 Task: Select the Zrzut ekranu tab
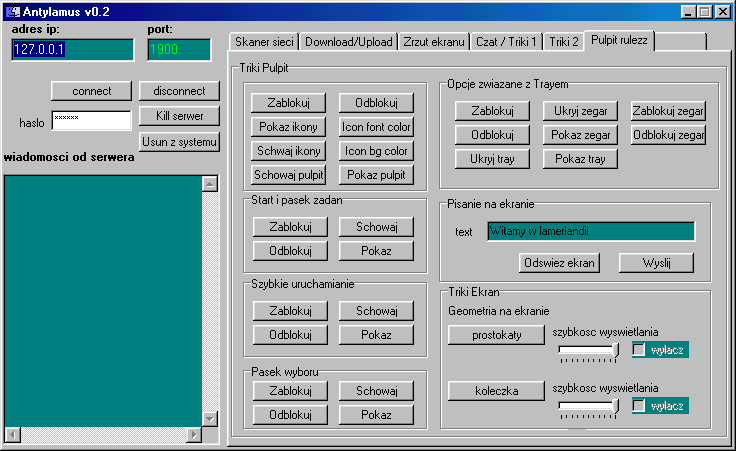433,42
